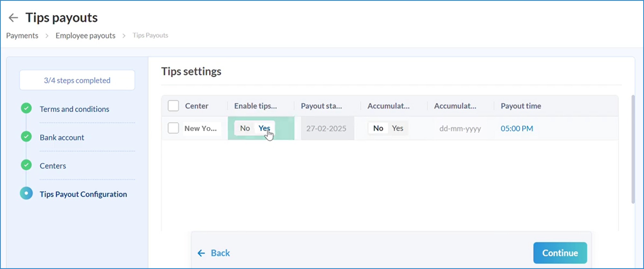This screenshot has height=269, width=644.
Task: Click the Continue button
Action: click(560, 253)
